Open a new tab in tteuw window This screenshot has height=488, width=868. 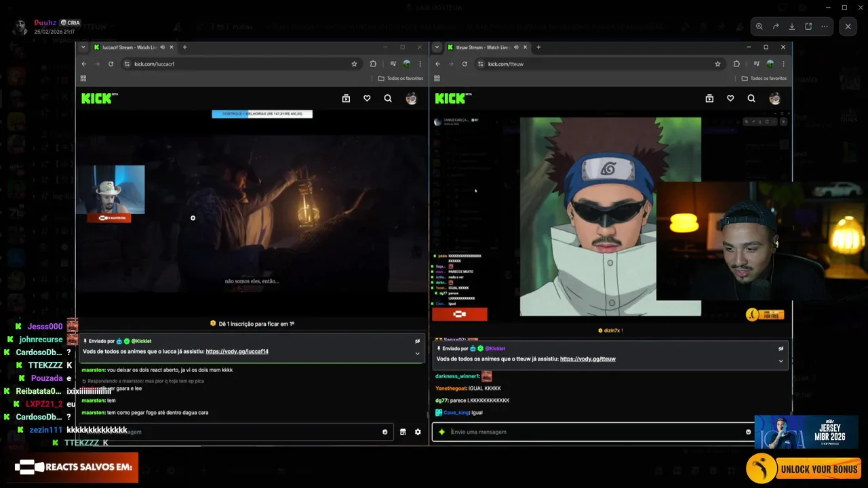538,47
